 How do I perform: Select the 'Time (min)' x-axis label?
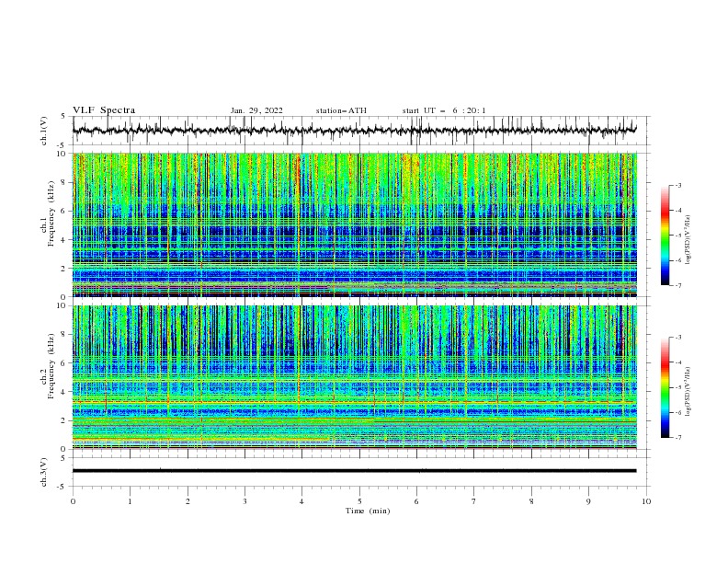tap(368, 511)
